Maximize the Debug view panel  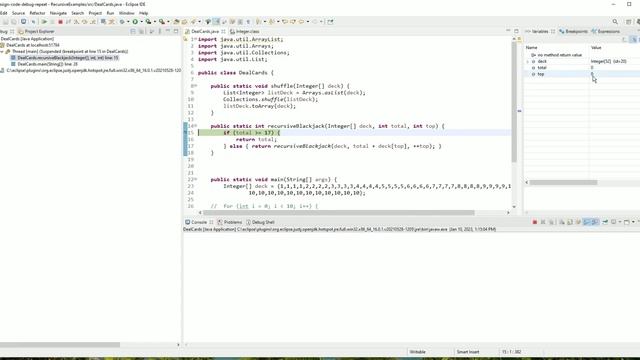click(176, 31)
